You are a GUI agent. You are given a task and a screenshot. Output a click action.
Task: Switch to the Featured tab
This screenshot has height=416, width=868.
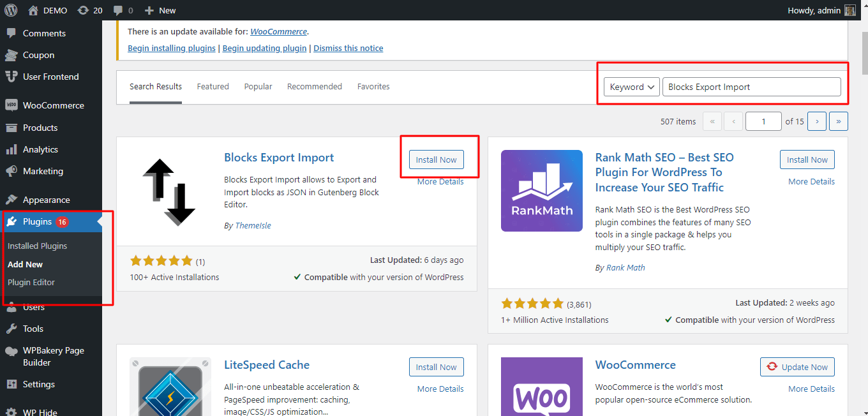pyautogui.click(x=213, y=87)
